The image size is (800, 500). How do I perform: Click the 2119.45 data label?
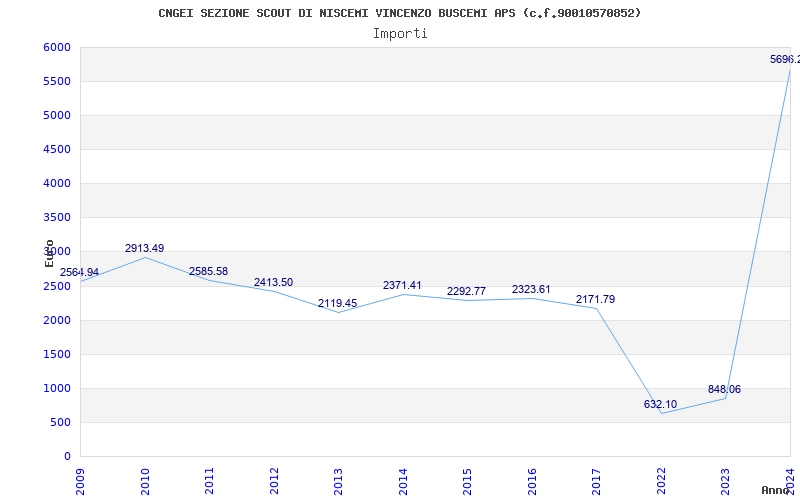coord(337,304)
